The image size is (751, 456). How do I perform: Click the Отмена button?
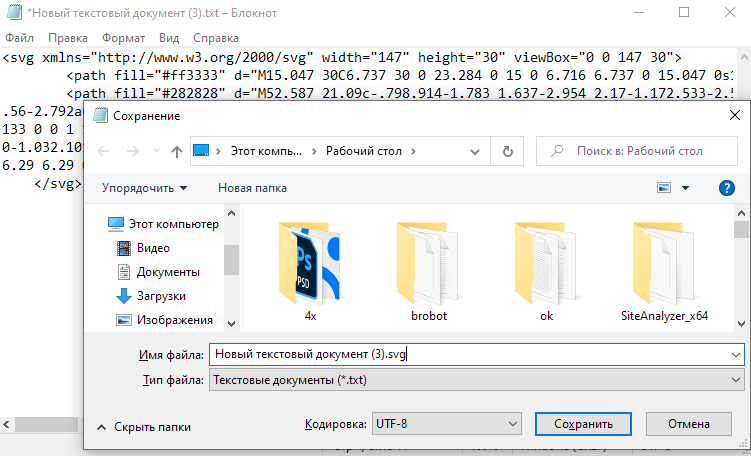688,424
